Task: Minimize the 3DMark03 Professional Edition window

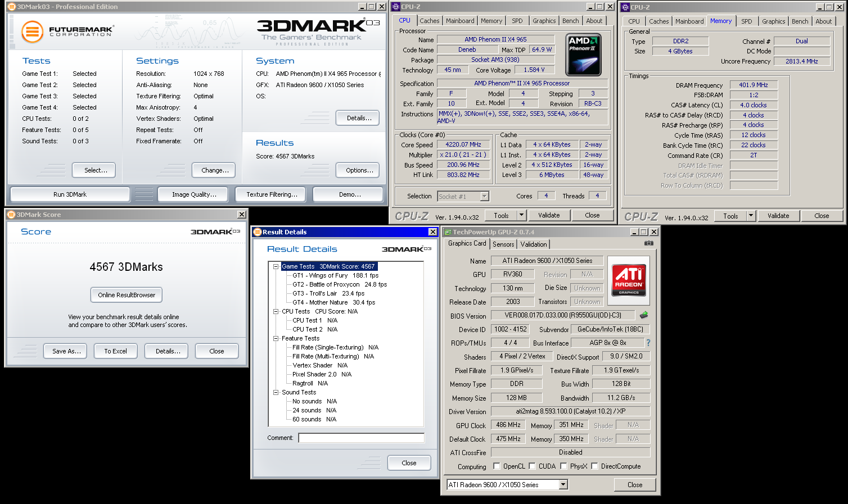Action: click(362, 7)
